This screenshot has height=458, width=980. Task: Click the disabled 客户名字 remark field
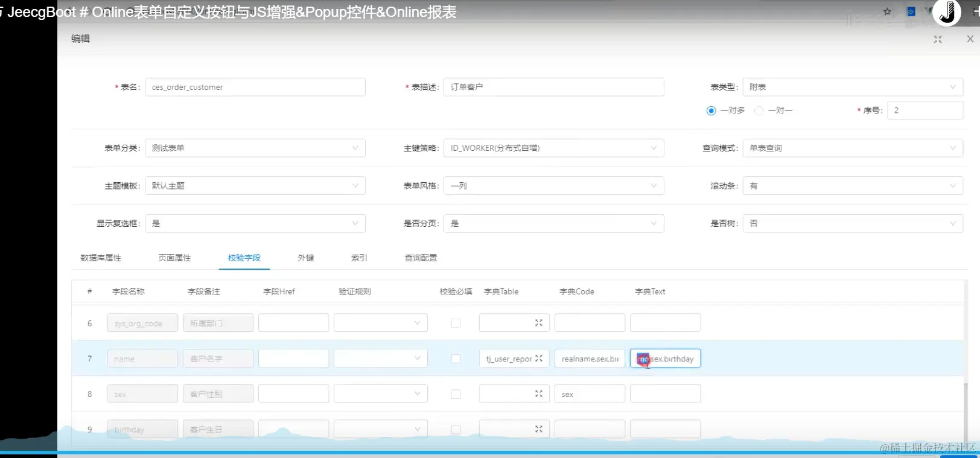point(218,358)
